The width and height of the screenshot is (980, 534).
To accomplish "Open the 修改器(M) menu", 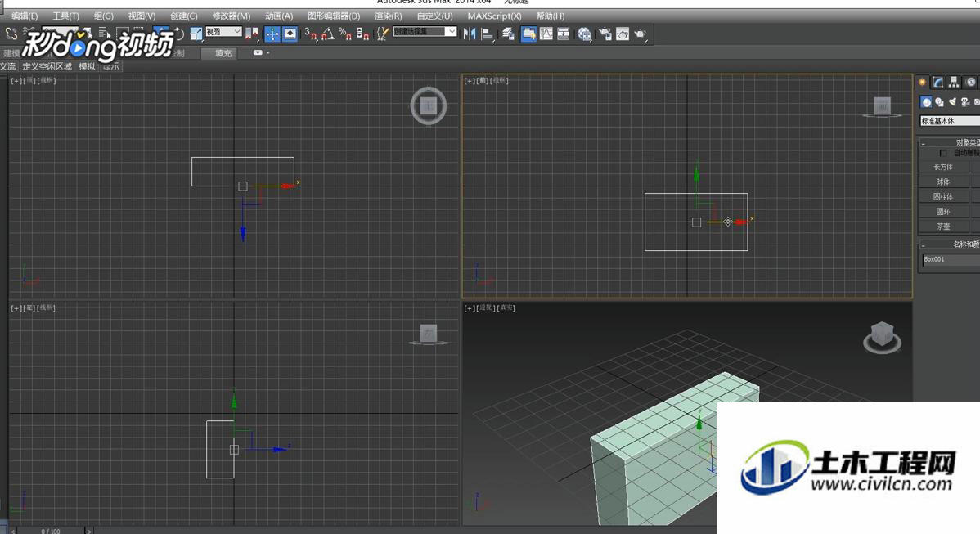I will click(x=232, y=16).
